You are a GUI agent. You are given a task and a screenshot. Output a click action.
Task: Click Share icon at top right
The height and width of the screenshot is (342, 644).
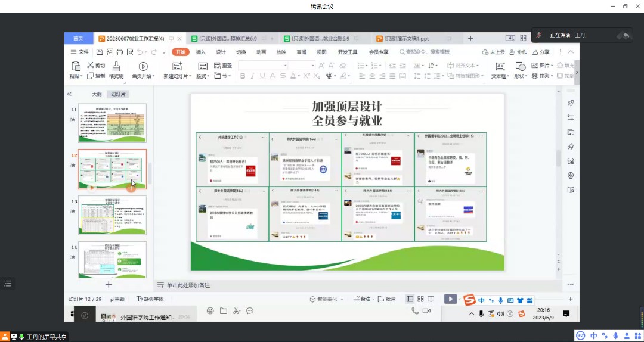540,52
